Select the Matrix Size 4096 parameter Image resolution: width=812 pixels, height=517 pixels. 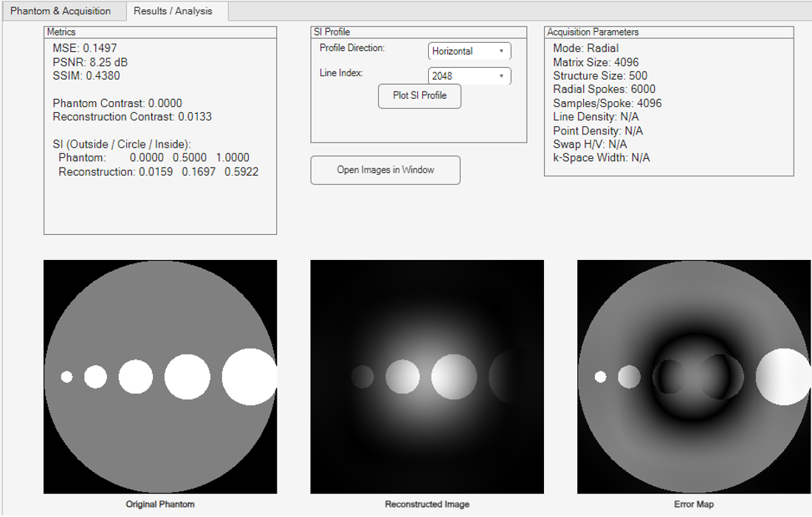click(x=596, y=62)
